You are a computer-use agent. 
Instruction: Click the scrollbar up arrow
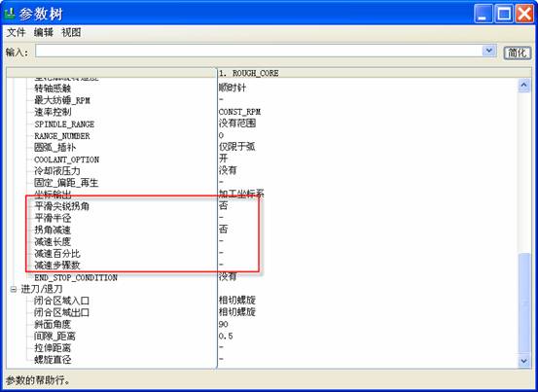click(524, 85)
